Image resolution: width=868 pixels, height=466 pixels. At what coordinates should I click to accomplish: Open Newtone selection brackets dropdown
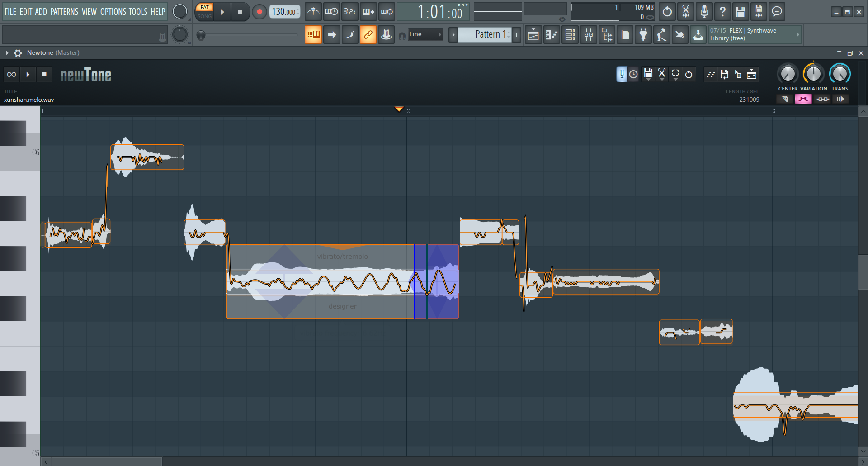pyautogui.click(x=675, y=74)
